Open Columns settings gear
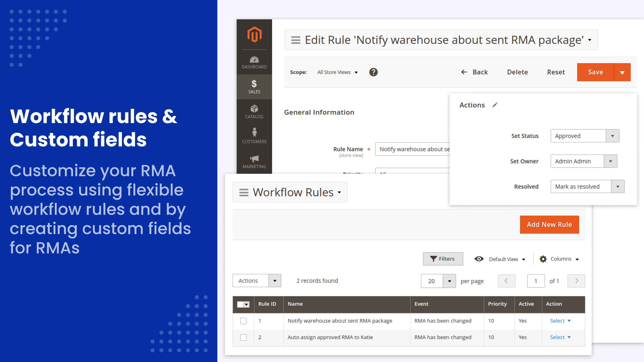Image resolution: width=644 pixels, height=362 pixels. (543, 259)
